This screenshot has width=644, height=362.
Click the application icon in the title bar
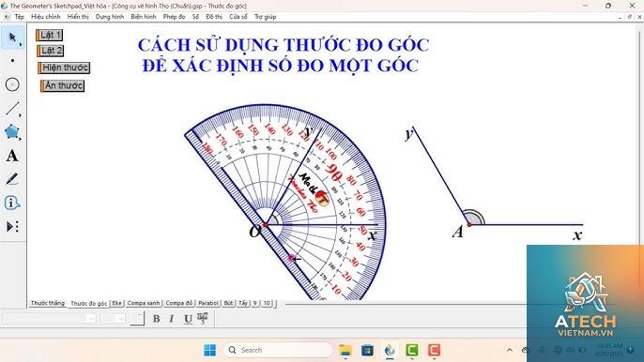[5, 6]
